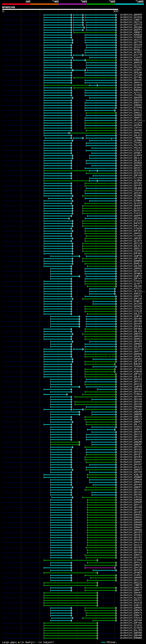146x644 pixels.
Task: Click the 'Large gaps' legend text
Action: point(10,642)
